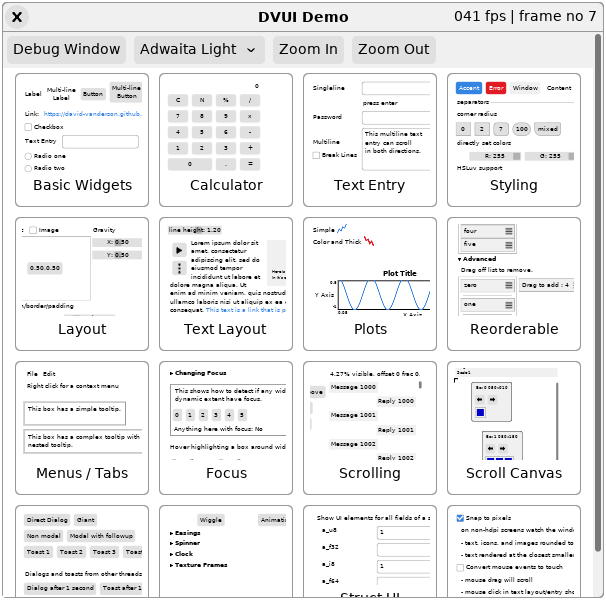Screen dimensions: 606x600
Task: Click the G: 255 color slider
Action: [549, 156]
